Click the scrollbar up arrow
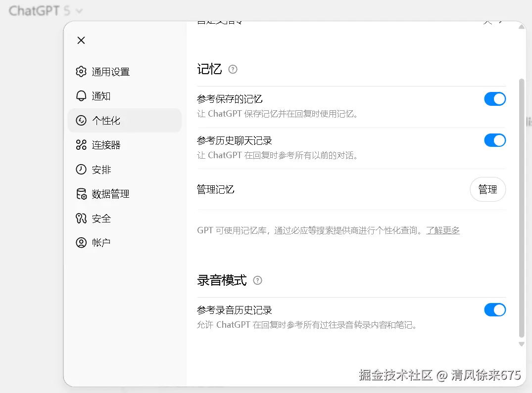This screenshot has height=393, width=532. pyautogui.click(x=522, y=27)
